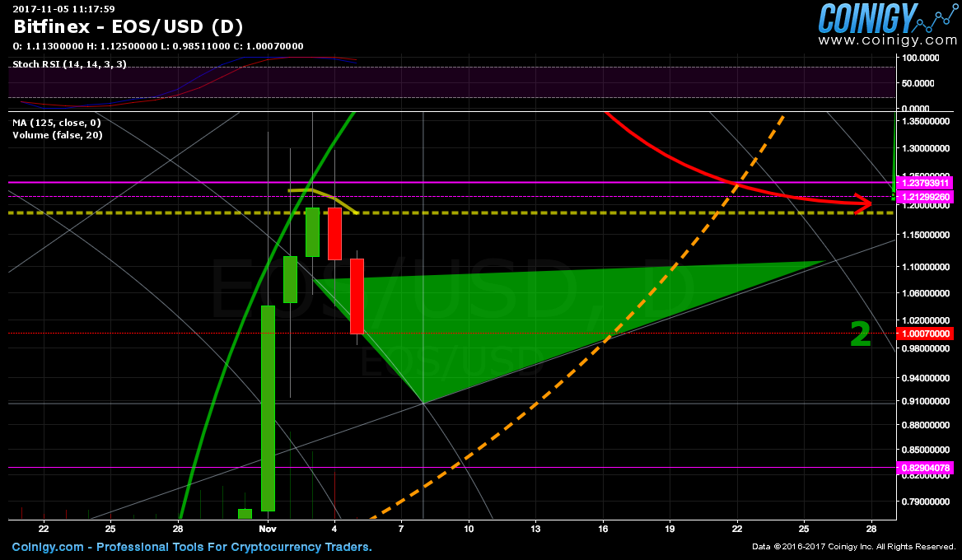Click the small green candle before Nov

(245, 514)
